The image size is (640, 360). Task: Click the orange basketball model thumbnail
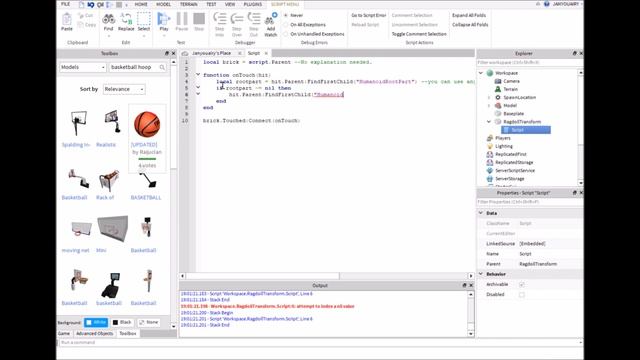(x=147, y=124)
